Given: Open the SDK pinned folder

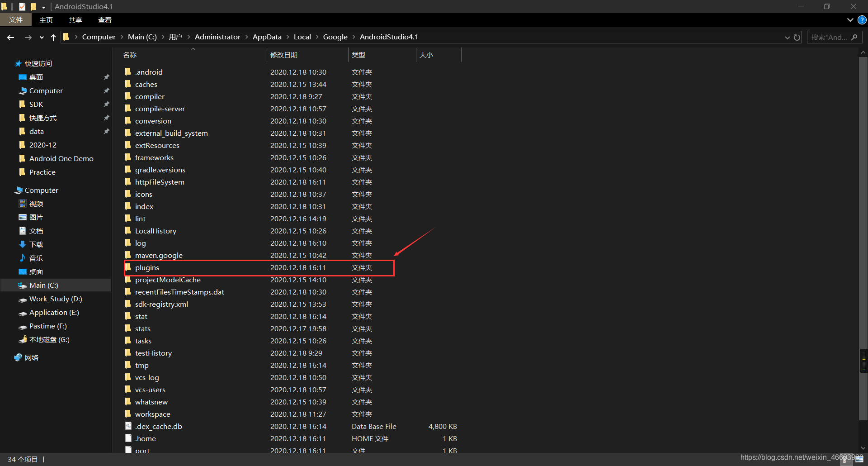Looking at the screenshot, I should pyautogui.click(x=36, y=105).
